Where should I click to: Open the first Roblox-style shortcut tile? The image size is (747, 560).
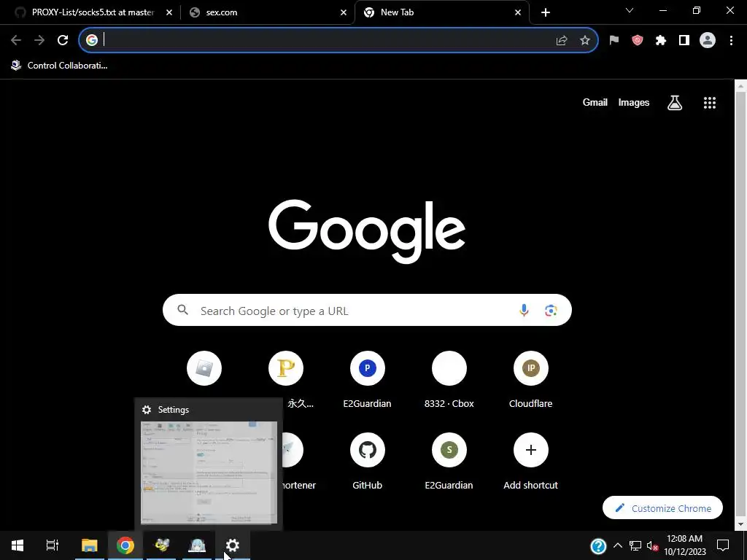tap(204, 368)
